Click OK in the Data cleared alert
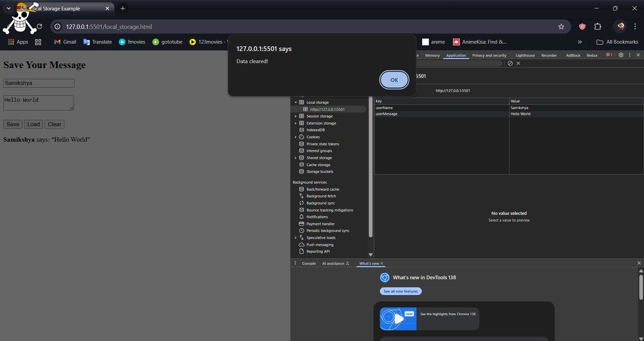 (394, 80)
